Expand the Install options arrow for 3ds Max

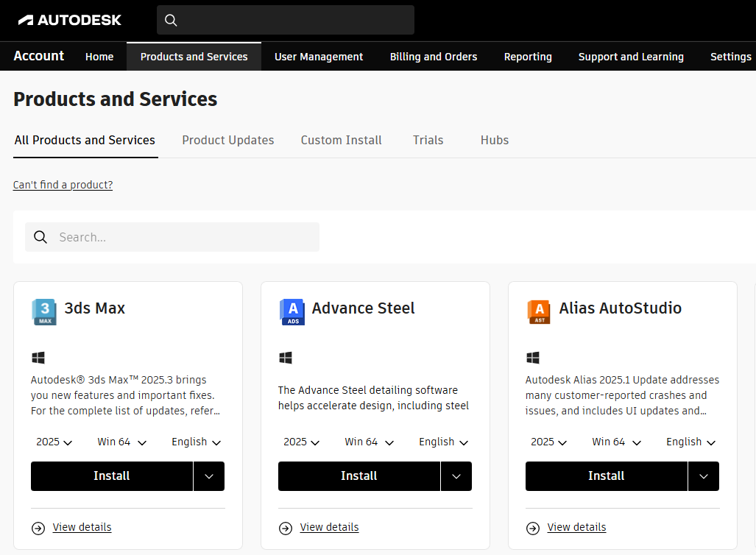coord(209,476)
